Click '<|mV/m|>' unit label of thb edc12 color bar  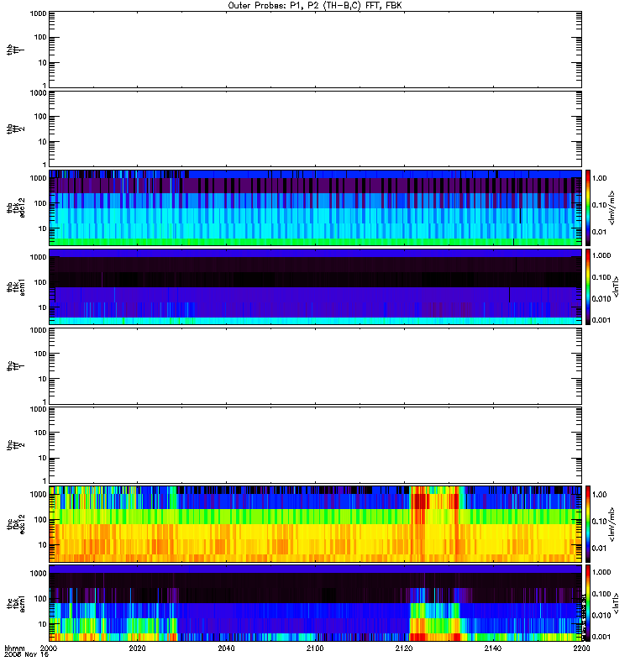(x=612, y=207)
